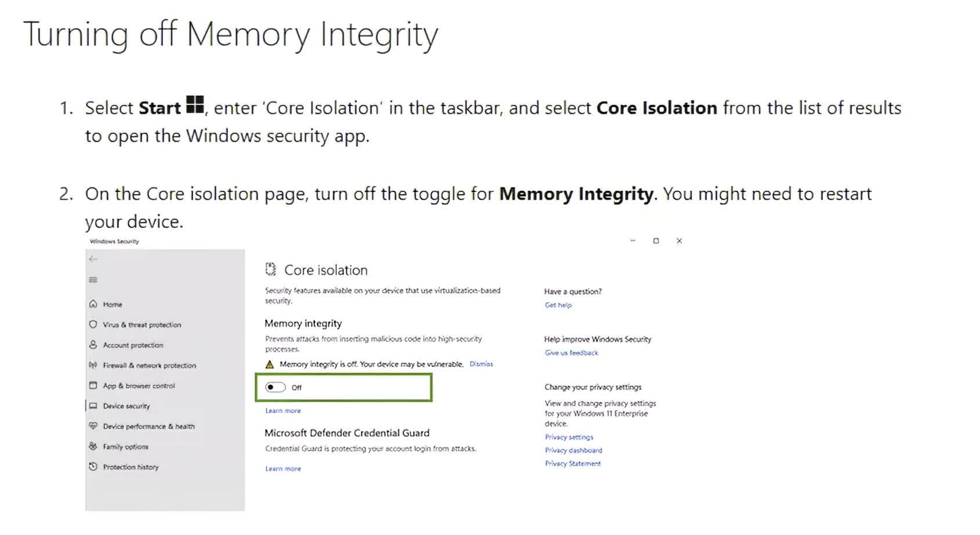The width and height of the screenshot is (980, 535).
Task: Open the Family options icon
Action: click(x=93, y=446)
